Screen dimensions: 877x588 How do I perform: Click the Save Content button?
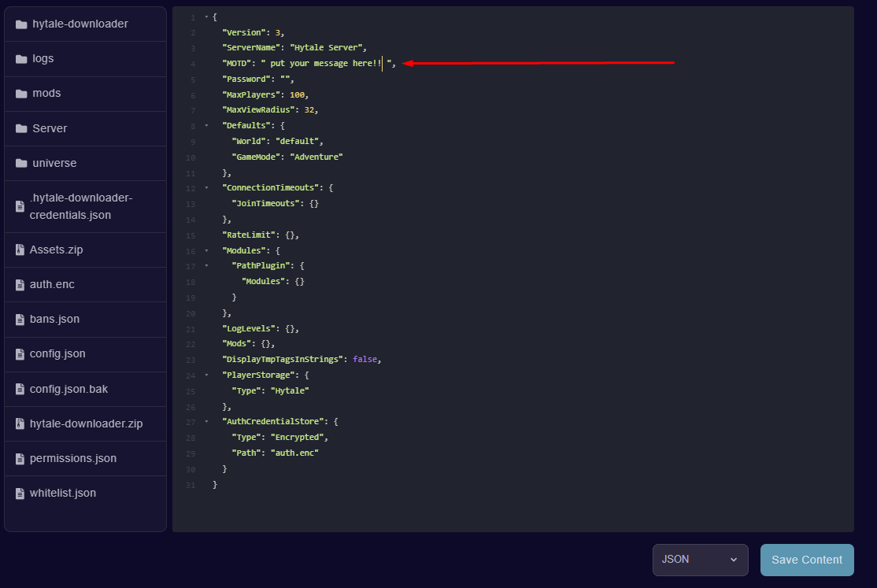click(x=807, y=560)
